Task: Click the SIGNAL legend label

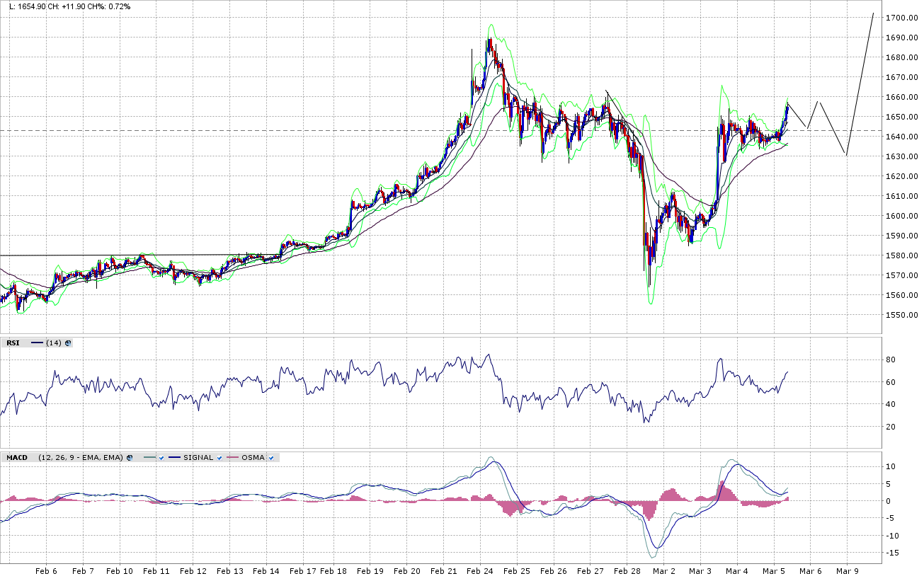Action: coord(198,458)
